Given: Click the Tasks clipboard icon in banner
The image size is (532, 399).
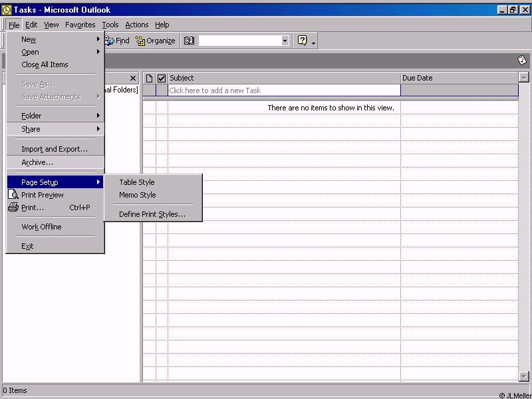Looking at the screenshot, I should coord(522,60).
